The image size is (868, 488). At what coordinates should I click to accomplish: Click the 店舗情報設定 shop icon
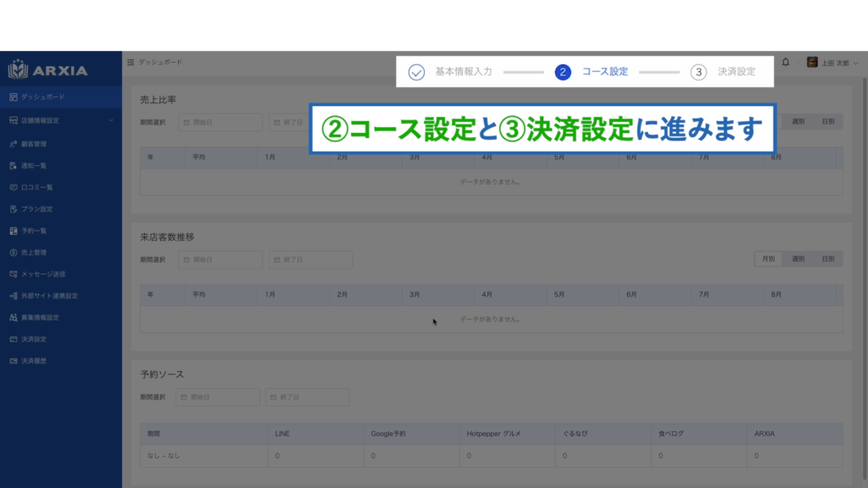point(14,120)
